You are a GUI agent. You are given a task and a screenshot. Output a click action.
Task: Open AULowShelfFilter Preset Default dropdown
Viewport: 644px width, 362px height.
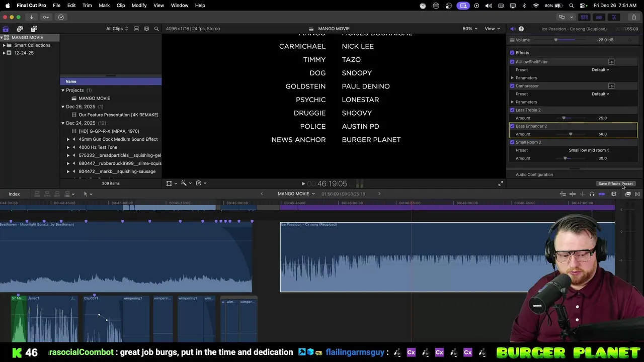600,70
